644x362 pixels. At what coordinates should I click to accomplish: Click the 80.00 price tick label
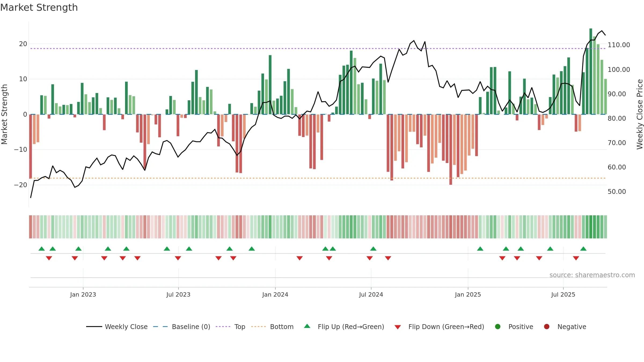[x=617, y=118]
